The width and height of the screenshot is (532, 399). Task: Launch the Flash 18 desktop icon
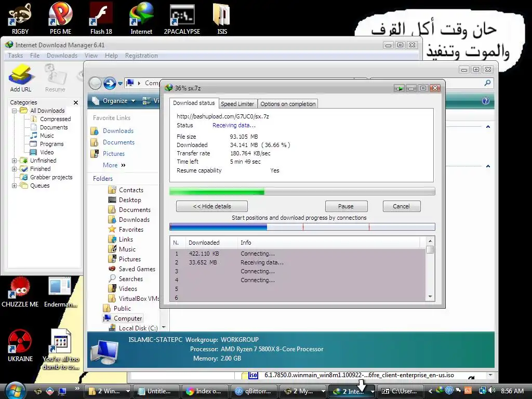101,19
